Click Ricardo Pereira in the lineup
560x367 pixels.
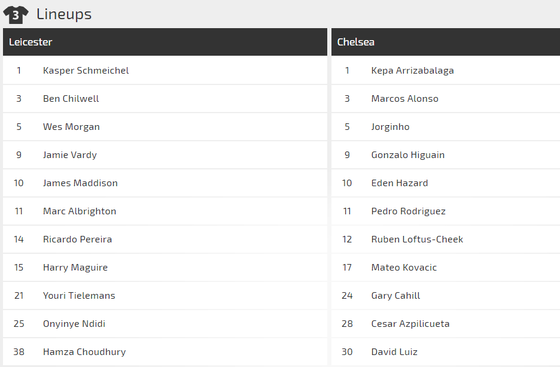tap(77, 239)
